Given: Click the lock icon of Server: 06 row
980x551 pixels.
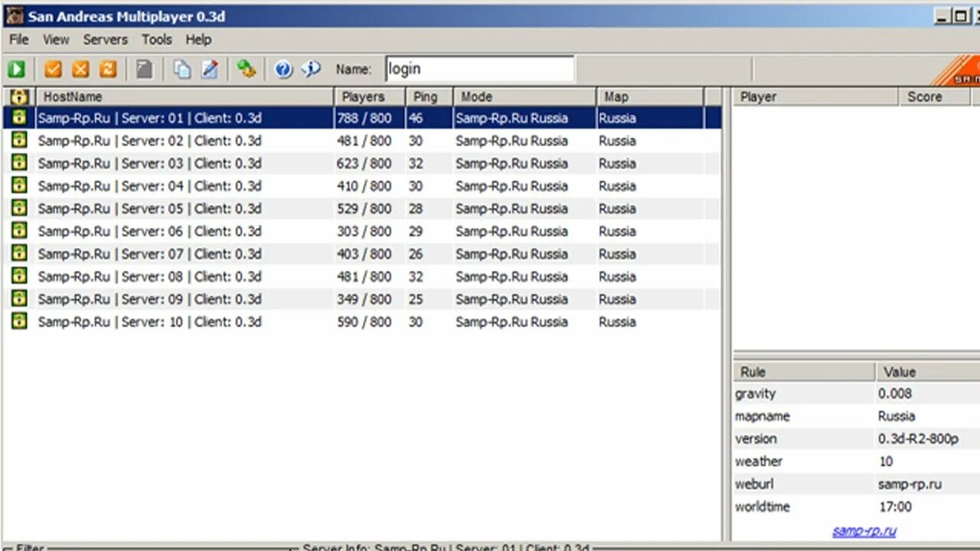Looking at the screenshot, I should (x=19, y=230).
